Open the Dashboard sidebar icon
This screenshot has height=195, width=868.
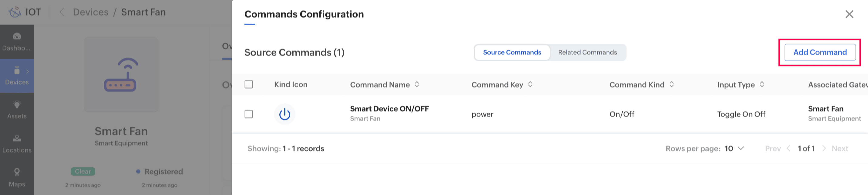tap(17, 36)
